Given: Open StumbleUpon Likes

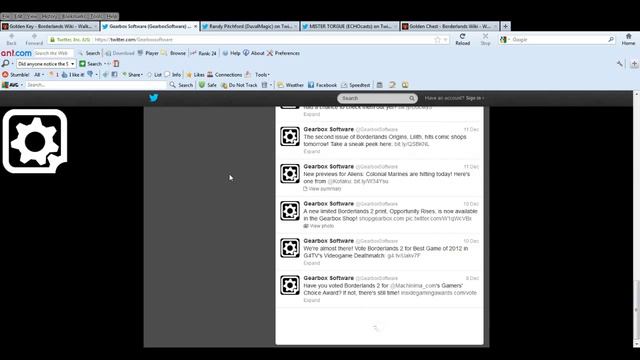Looking at the screenshot, I should click(x=195, y=75).
